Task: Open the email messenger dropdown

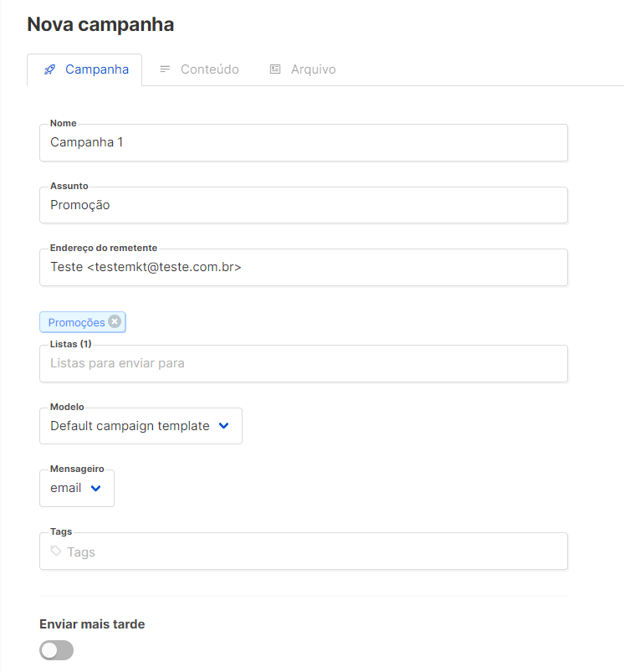Action: [x=66, y=488]
